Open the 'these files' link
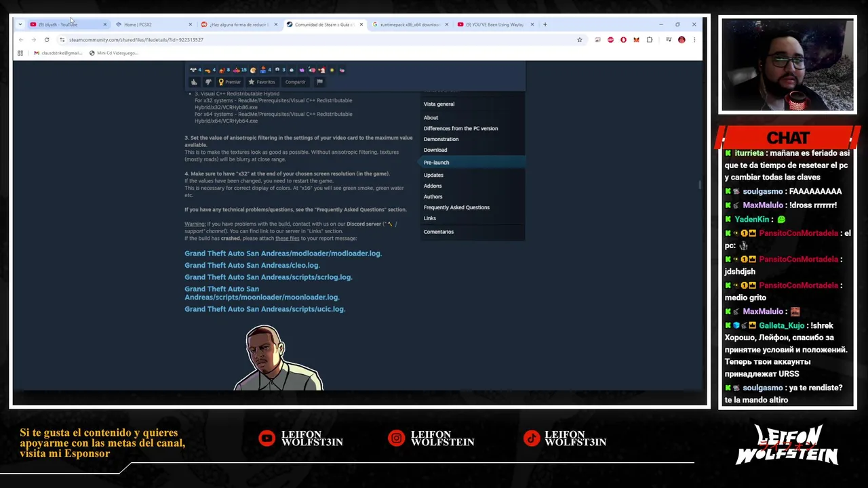 [287, 239]
